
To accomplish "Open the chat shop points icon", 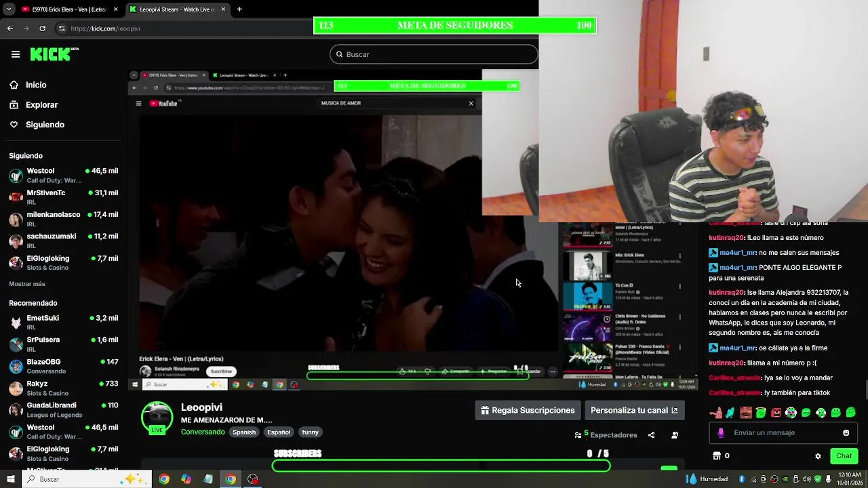I will (717, 456).
